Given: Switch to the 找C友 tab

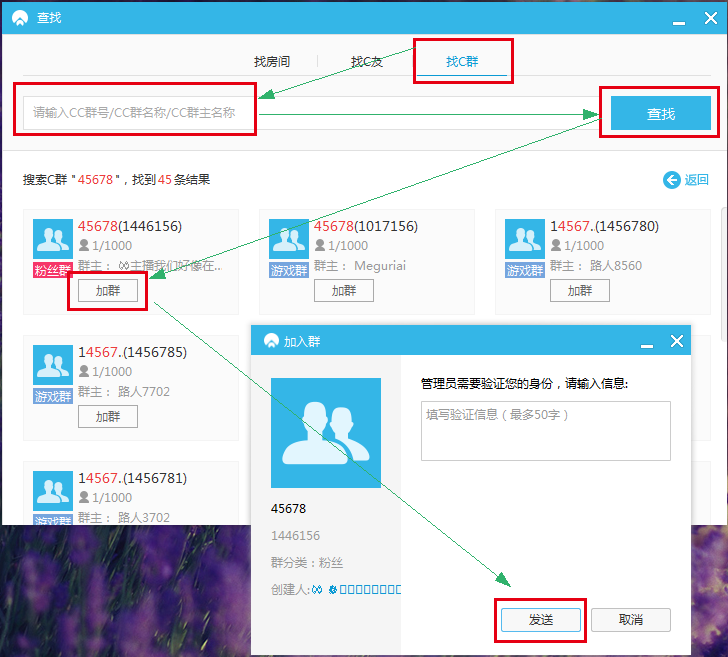Looking at the screenshot, I should pyautogui.click(x=366, y=61).
